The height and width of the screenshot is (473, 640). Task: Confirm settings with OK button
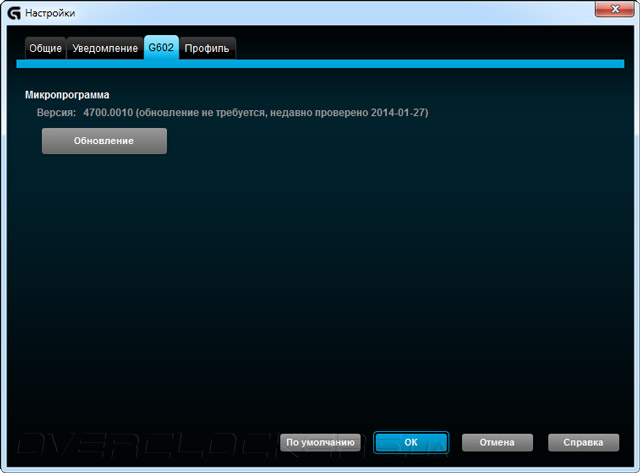point(411,442)
